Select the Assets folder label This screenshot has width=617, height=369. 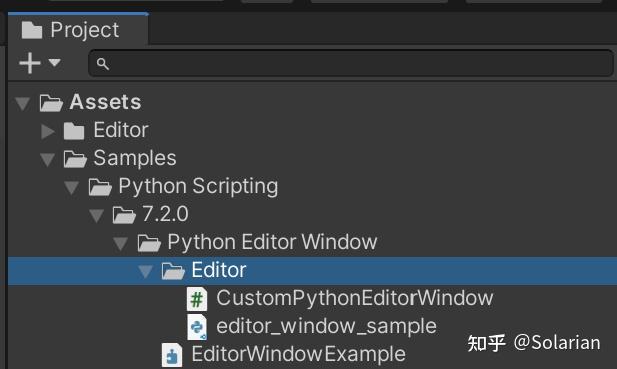105,102
